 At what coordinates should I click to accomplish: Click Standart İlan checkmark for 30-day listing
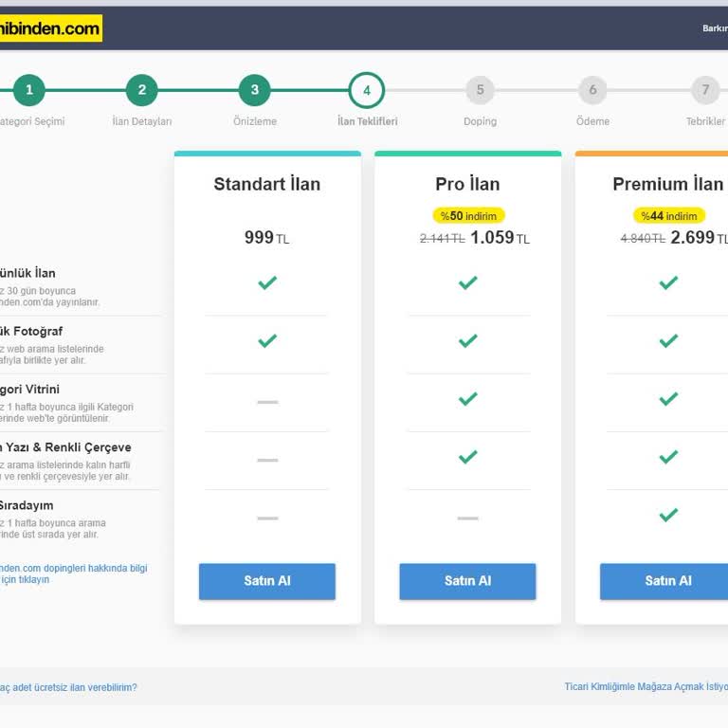click(x=267, y=282)
